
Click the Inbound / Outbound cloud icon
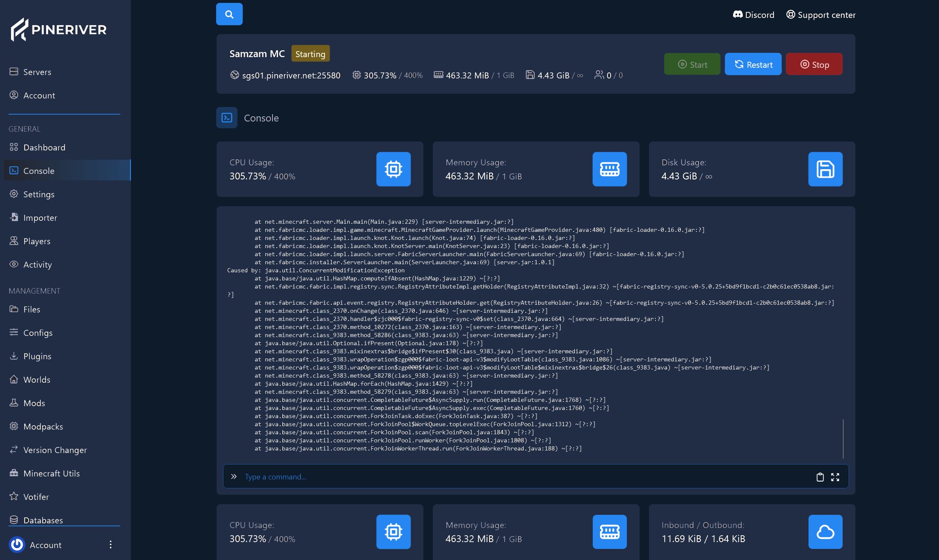tap(825, 532)
